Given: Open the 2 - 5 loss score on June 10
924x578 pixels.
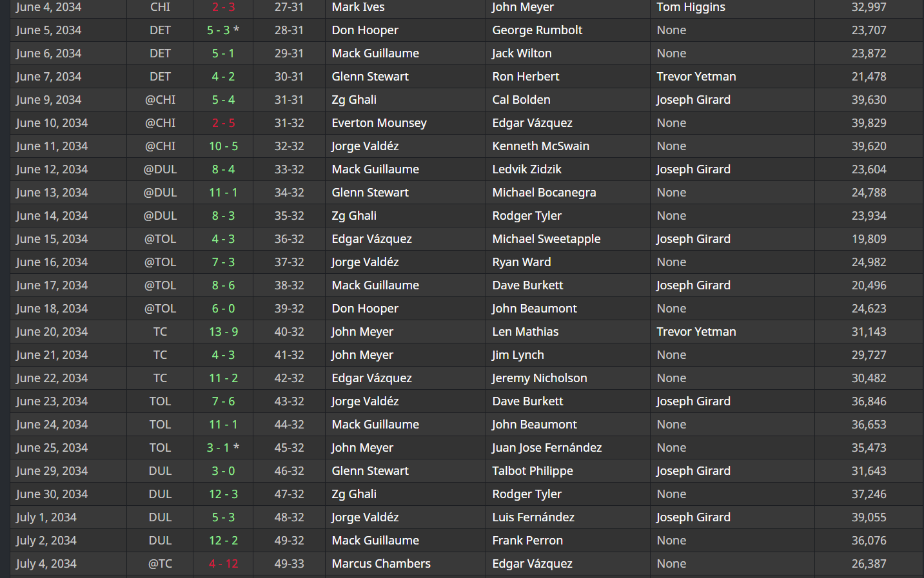Looking at the screenshot, I should [223, 123].
